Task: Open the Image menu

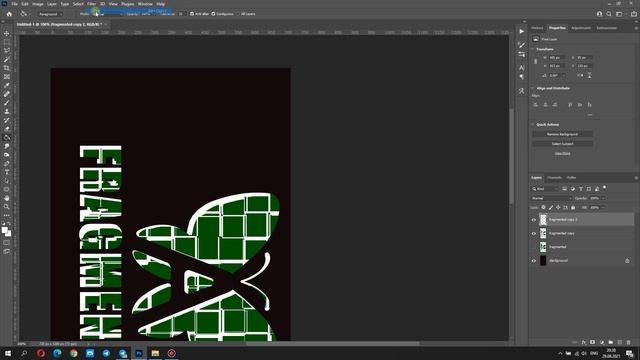Action: click(38, 4)
